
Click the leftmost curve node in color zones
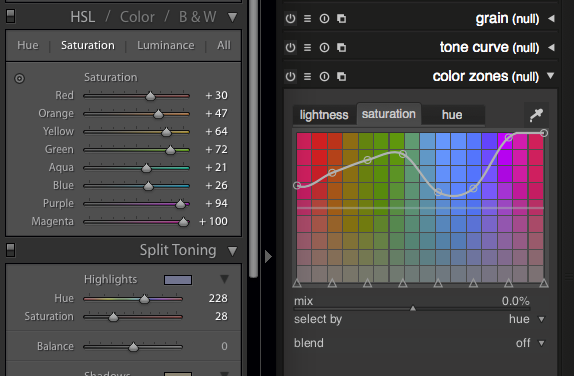297,186
